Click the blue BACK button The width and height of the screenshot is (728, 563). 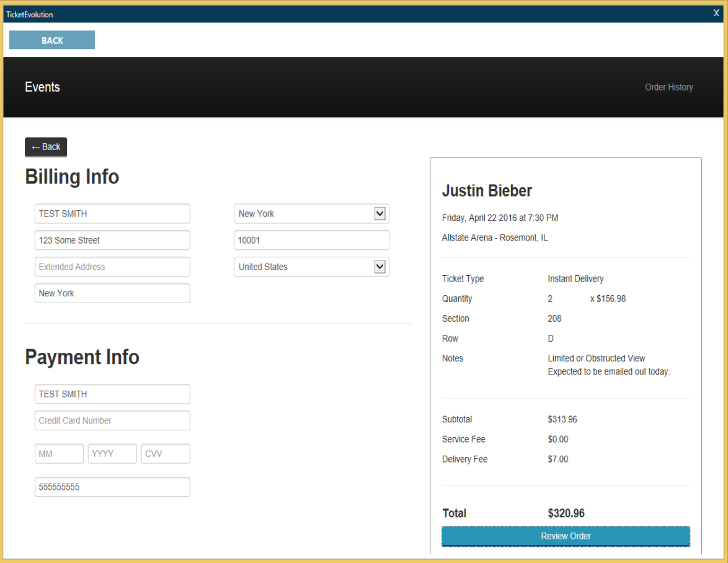(x=52, y=40)
